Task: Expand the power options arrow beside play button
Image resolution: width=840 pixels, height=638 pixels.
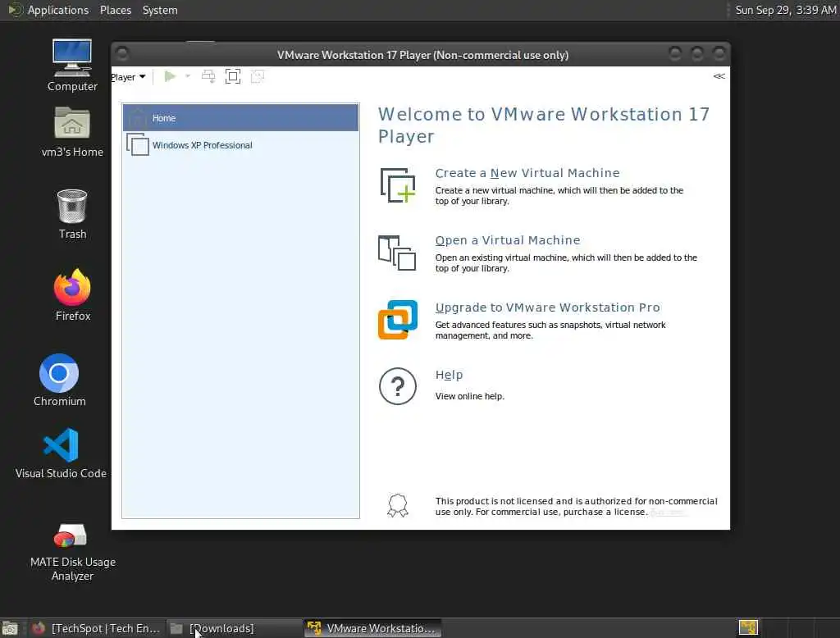Action: (188, 76)
